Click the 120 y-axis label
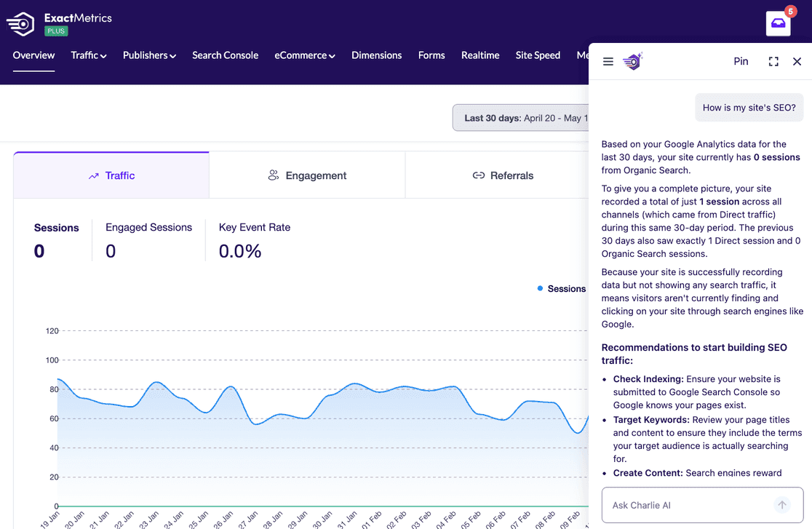Viewport: 812px width, 529px height. click(52, 330)
